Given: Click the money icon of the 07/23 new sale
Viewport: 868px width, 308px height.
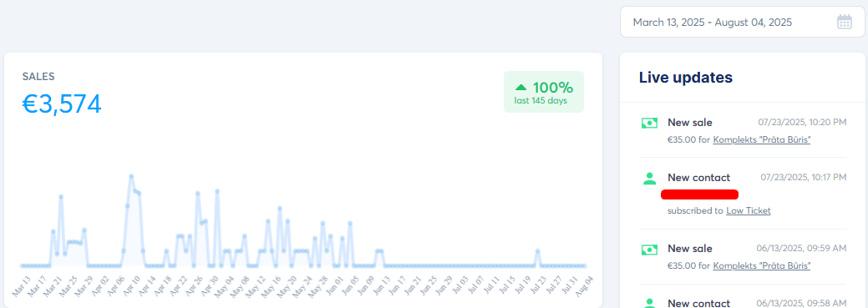Looking at the screenshot, I should (x=649, y=123).
